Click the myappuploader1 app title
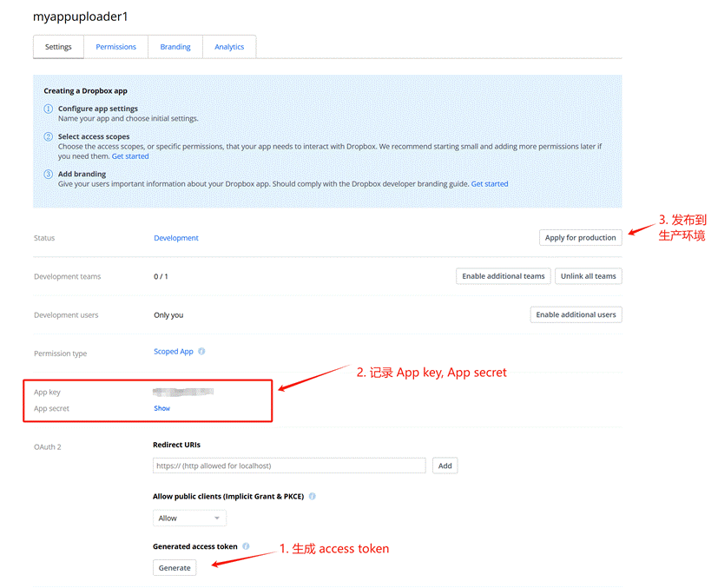This screenshot has height=588, width=718. (x=81, y=17)
